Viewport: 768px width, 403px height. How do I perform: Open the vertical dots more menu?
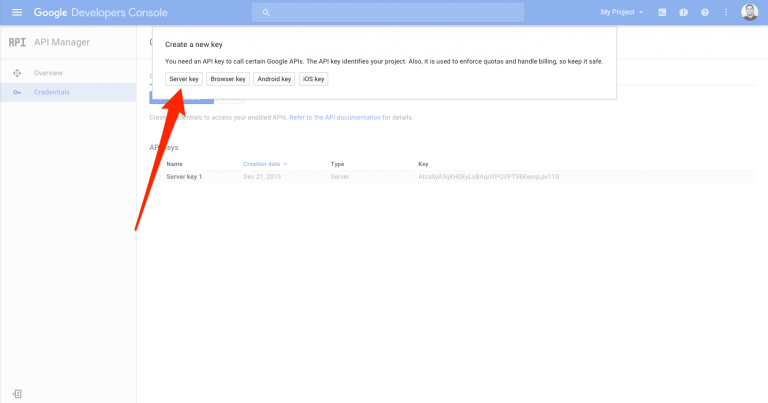click(726, 12)
